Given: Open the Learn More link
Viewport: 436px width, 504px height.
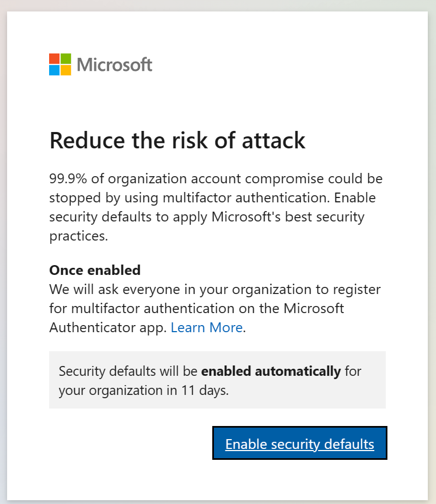Looking at the screenshot, I should (207, 327).
